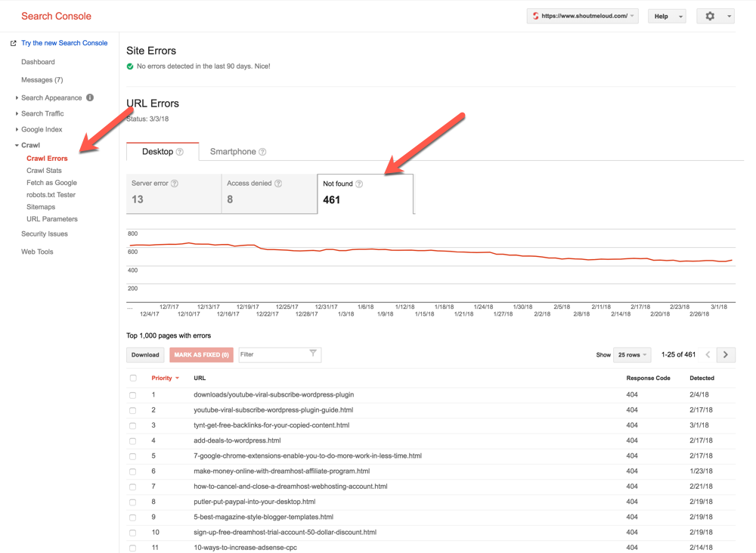Click the Server error help icon

175,184
